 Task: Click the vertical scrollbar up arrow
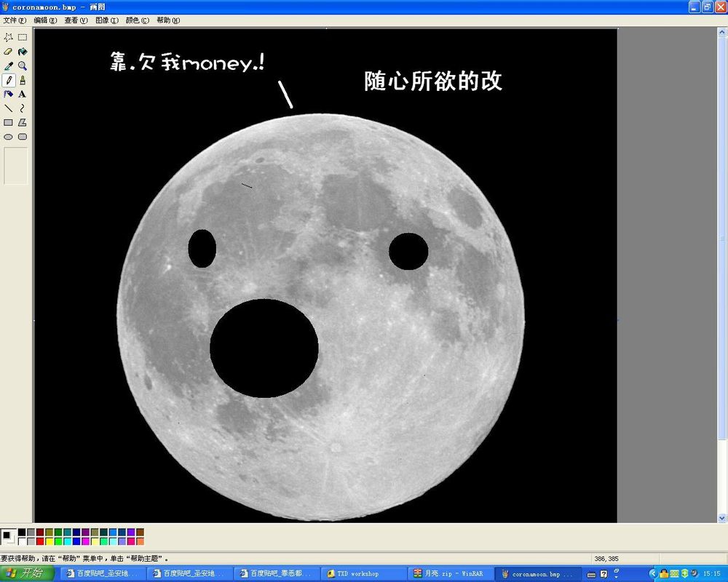722,33
